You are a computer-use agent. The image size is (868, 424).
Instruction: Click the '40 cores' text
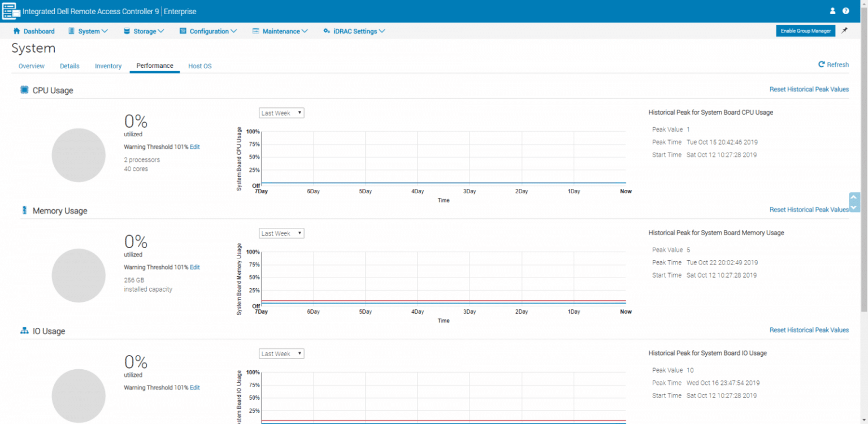click(136, 169)
